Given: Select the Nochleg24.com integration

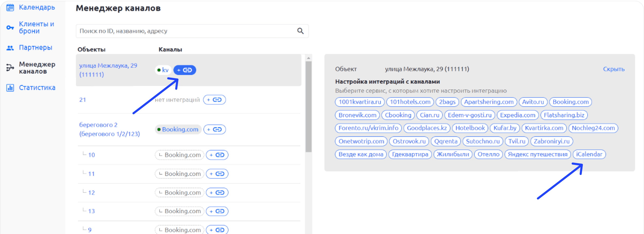Looking at the screenshot, I should coord(593,128).
